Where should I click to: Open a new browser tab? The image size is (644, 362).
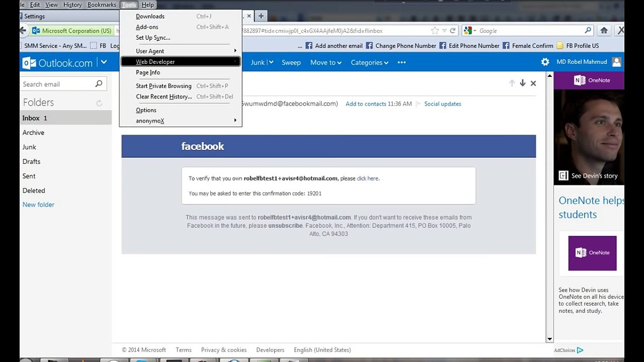click(261, 16)
